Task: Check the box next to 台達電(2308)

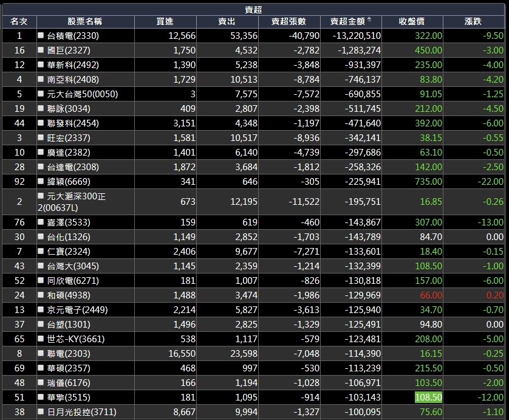Action: pyautogui.click(x=41, y=167)
